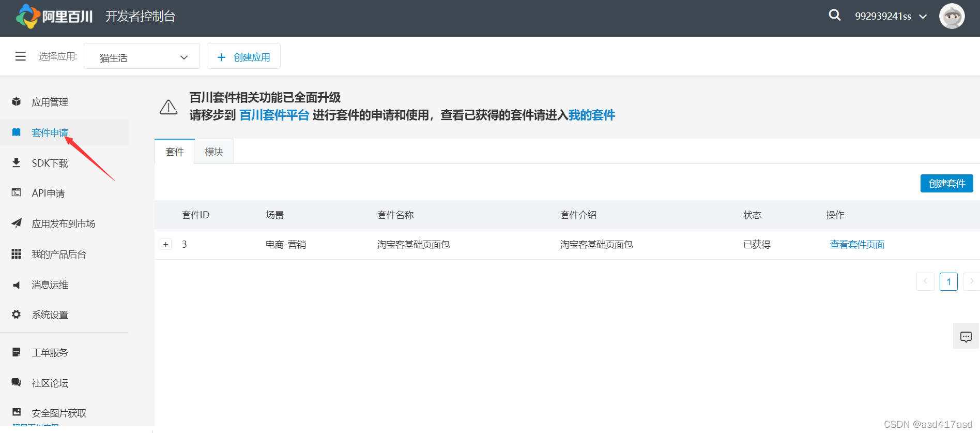Click the 工单服务 document icon

pos(17,352)
